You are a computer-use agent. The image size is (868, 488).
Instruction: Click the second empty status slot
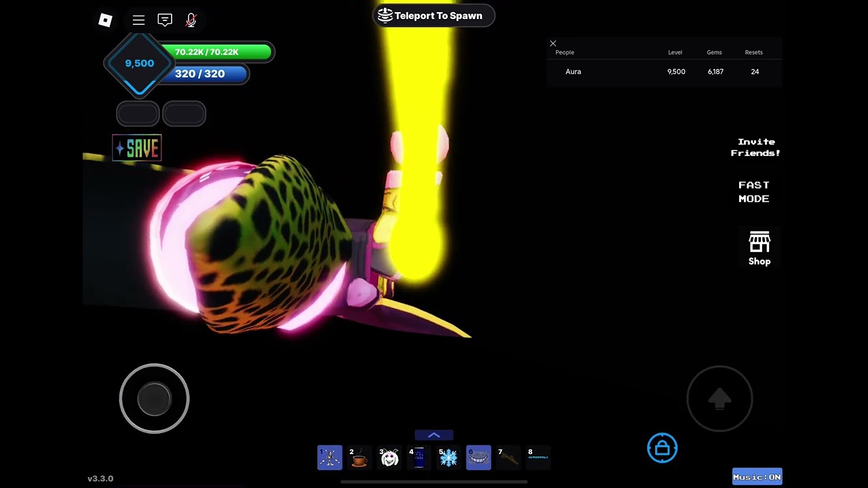[184, 114]
